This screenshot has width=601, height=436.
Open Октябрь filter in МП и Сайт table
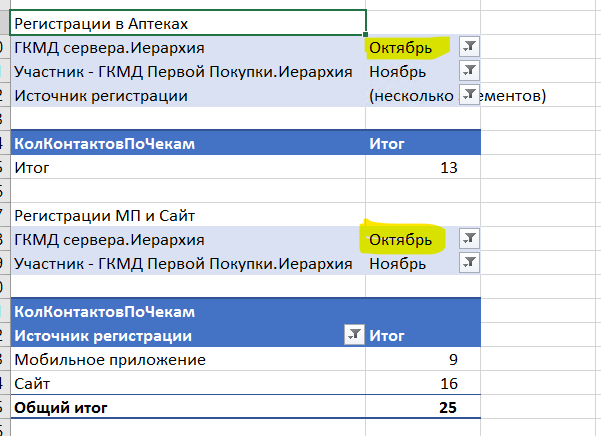click(470, 239)
